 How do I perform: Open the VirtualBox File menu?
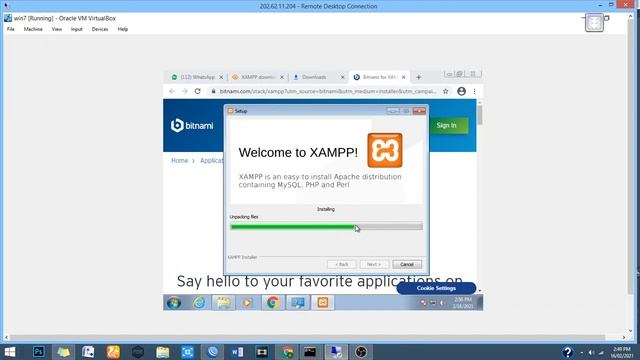pyautogui.click(x=11, y=29)
